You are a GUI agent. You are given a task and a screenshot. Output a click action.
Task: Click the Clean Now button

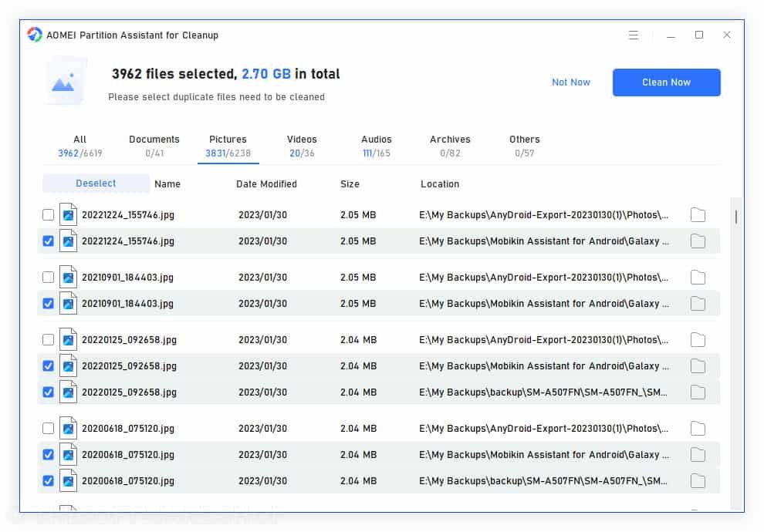[666, 82]
